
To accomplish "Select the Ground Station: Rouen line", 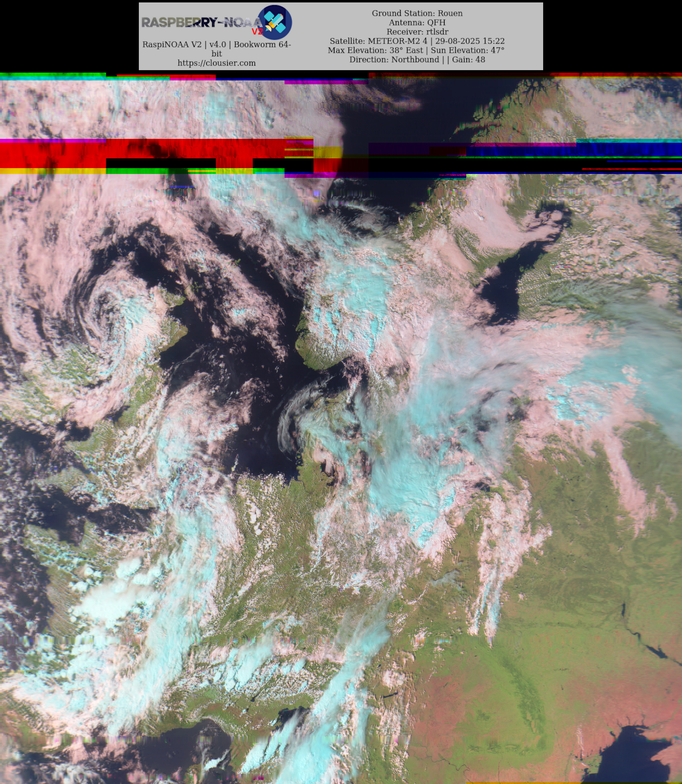I will coord(417,13).
